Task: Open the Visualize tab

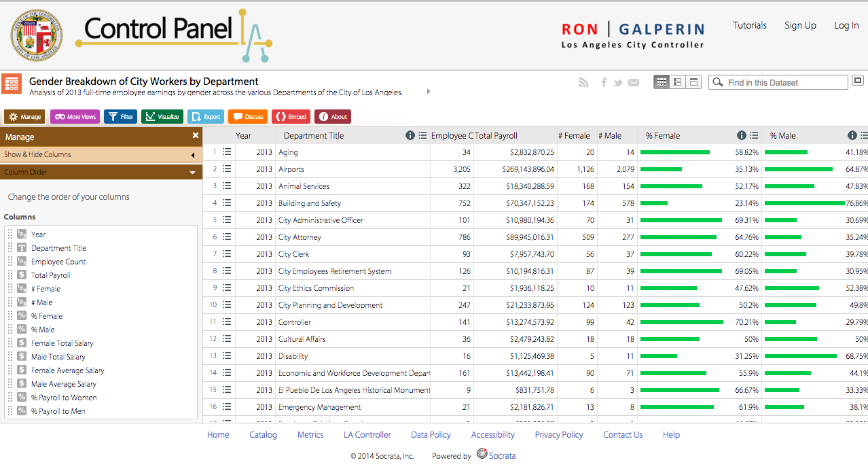Action: point(162,117)
